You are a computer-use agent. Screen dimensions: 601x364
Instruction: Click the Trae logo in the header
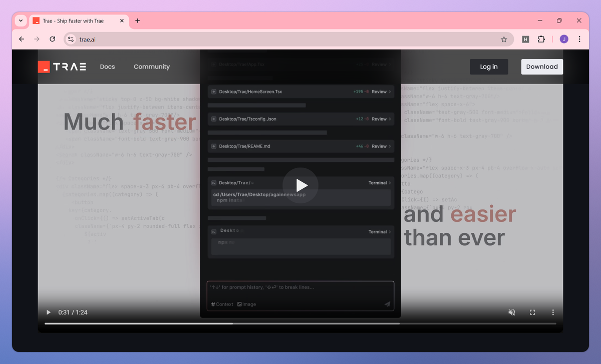[62, 67]
